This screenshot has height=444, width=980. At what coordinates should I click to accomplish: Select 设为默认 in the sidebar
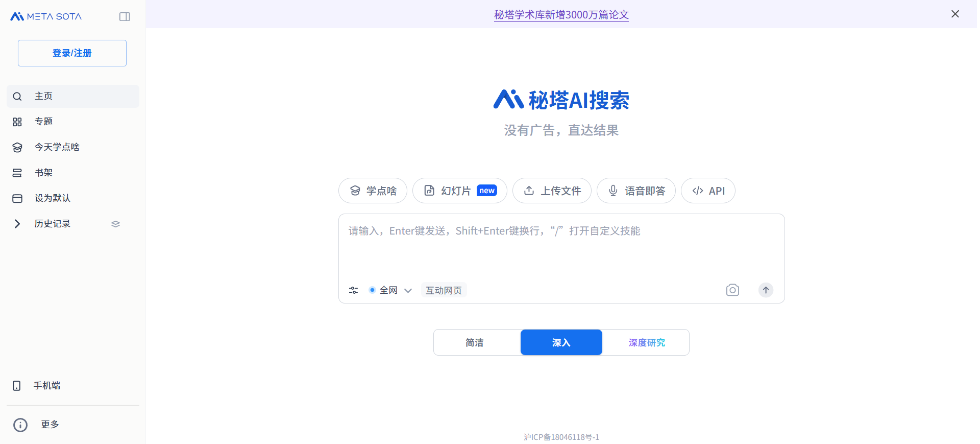point(73,198)
